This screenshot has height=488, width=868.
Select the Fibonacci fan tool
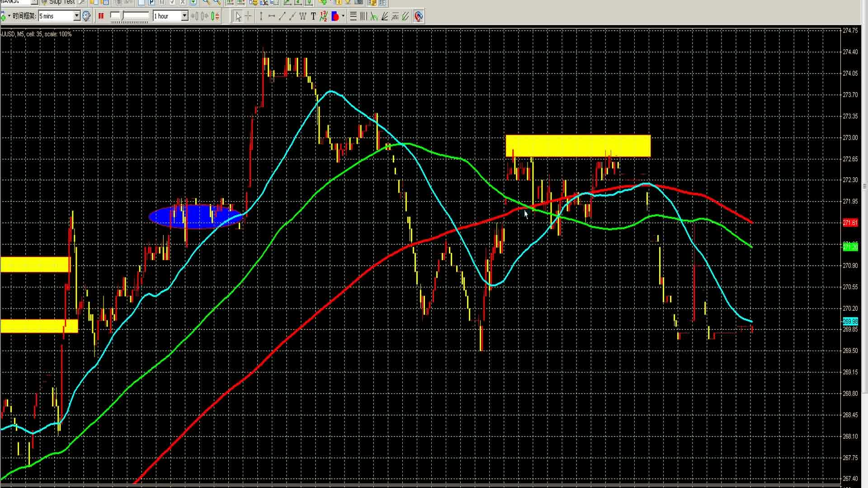[x=384, y=17]
